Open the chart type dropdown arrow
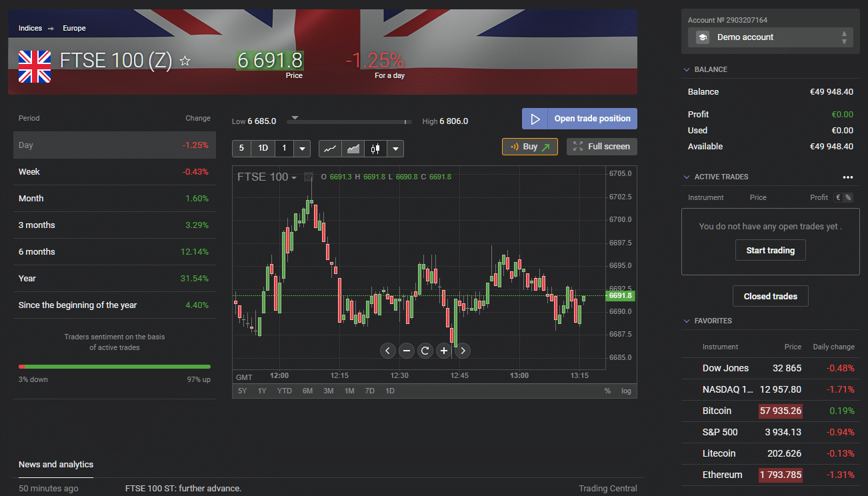The image size is (868, 496). (395, 148)
